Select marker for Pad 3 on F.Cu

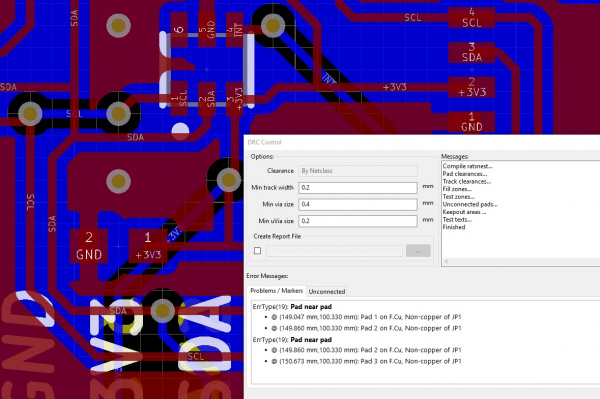[x=366, y=361]
